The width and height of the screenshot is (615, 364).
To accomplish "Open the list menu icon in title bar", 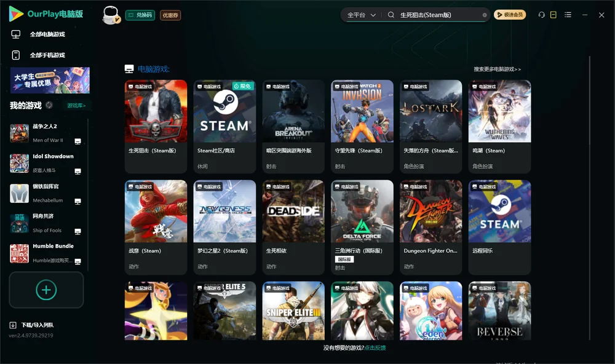I will pyautogui.click(x=568, y=15).
